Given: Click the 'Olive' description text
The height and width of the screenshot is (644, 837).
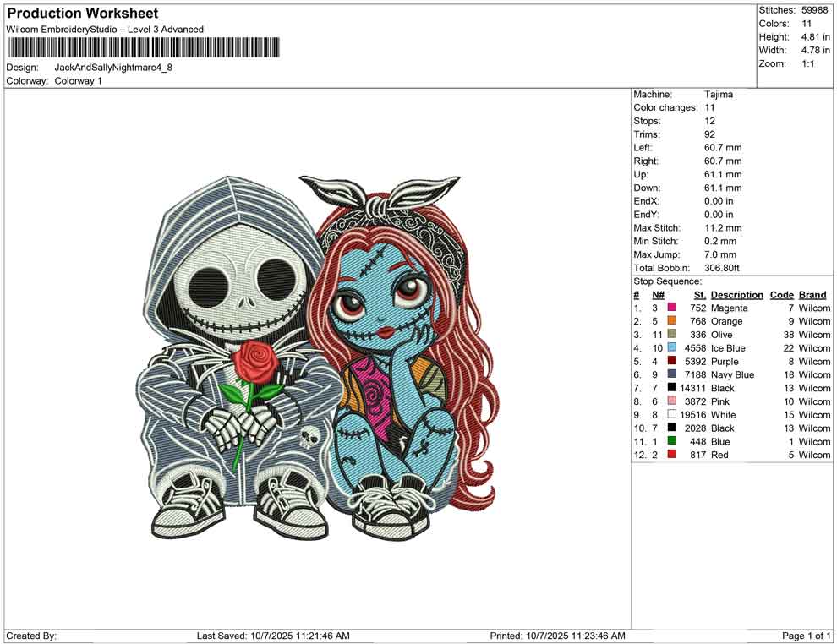Looking at the screenshot, I should tap(721, 335).
